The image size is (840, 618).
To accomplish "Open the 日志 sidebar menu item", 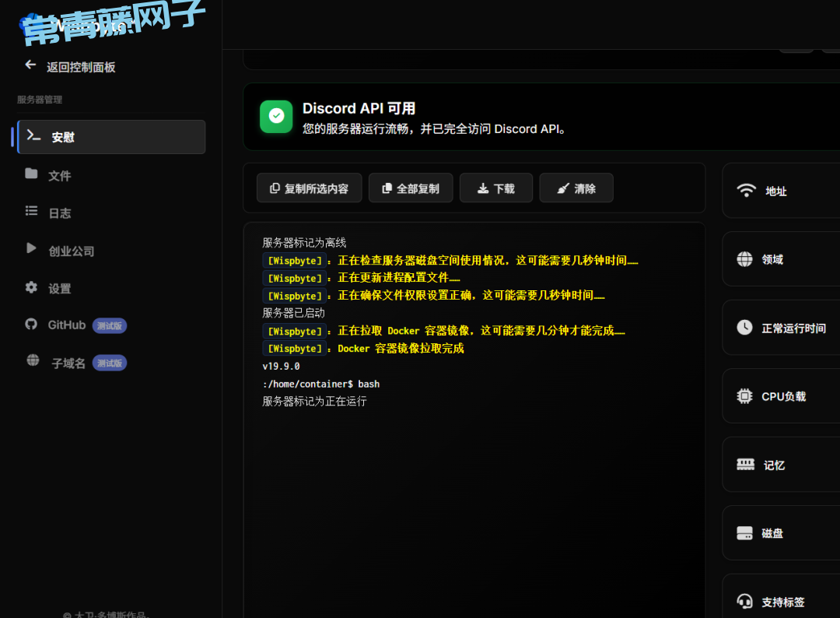I will click(x=60, y=213).
